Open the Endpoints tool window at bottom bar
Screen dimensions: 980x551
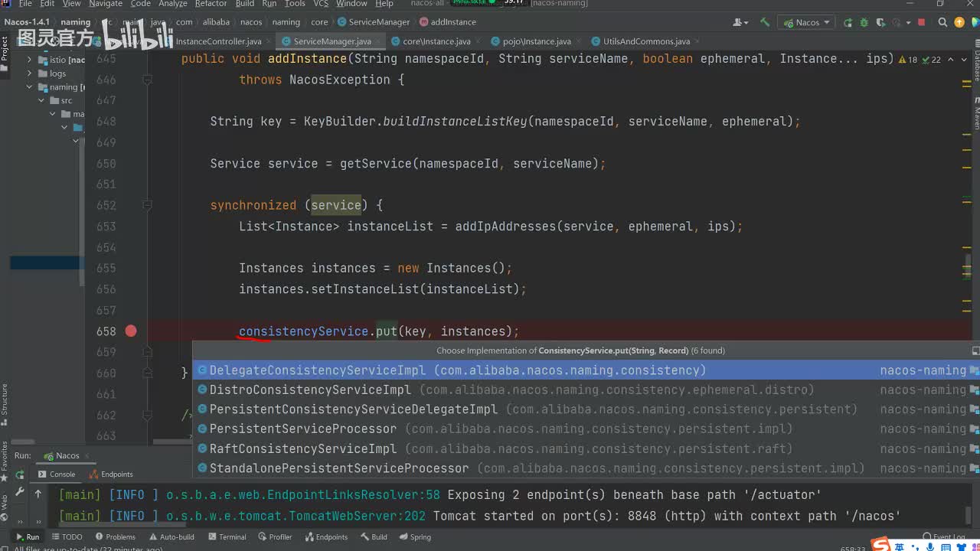pos(326,537)
